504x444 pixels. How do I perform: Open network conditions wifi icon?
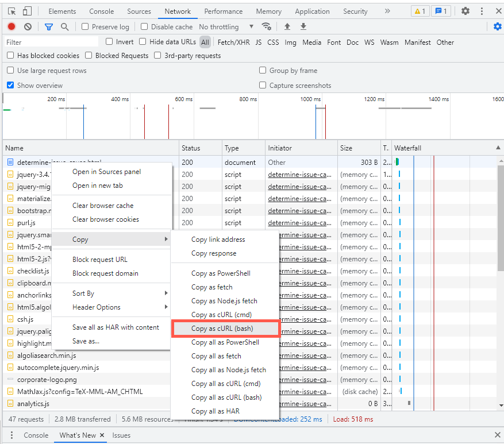point(267,26)
